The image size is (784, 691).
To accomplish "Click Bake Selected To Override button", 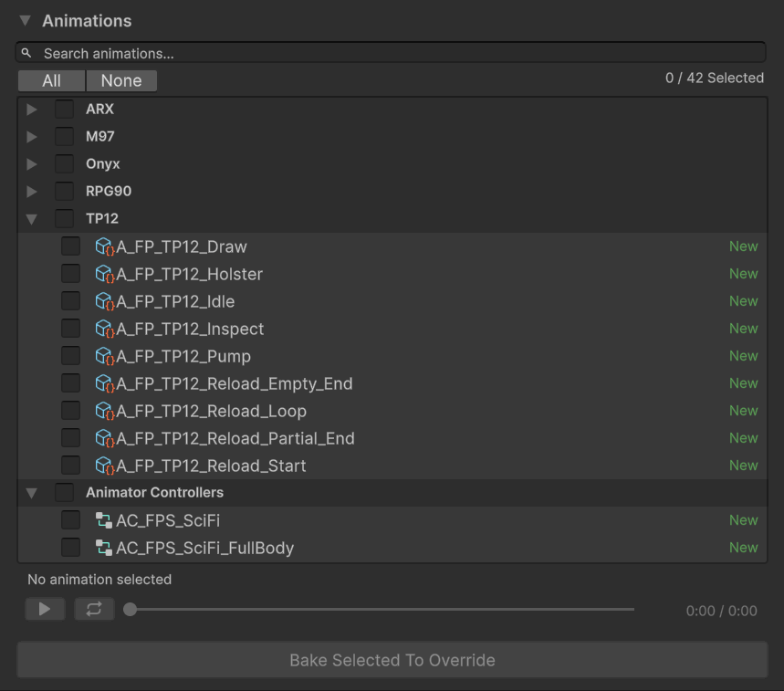I will [x=392, y=660].
